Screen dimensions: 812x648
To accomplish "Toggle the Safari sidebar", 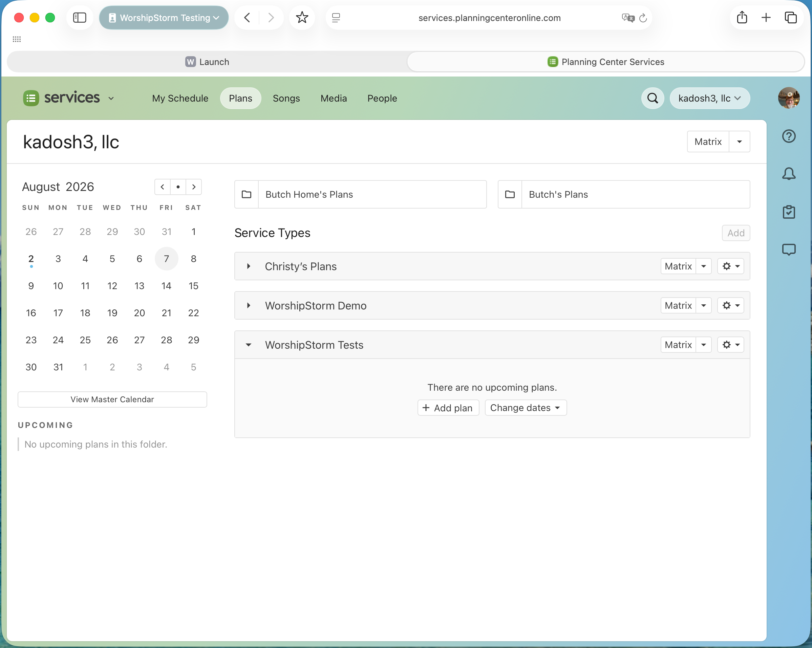I will click(x=80, y=18).
